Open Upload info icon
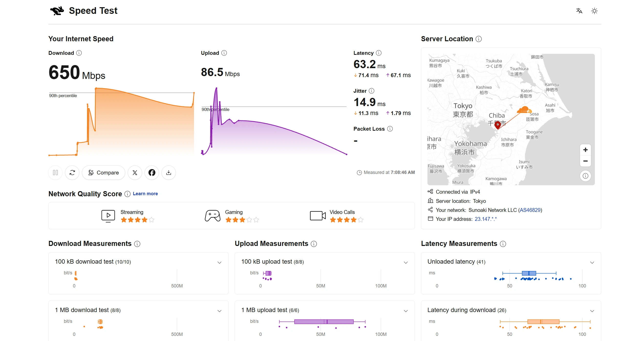The height and width of the screenshot is (341, 644). tap(224, 53)
